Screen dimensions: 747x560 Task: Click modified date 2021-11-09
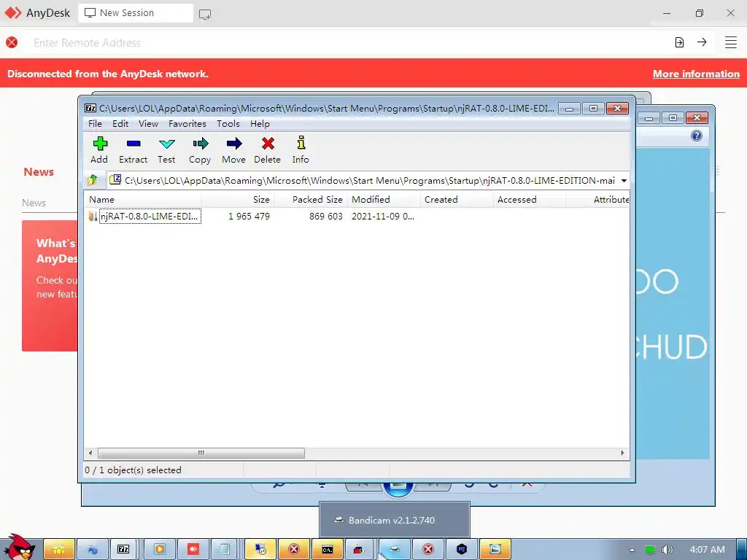click(x=382, y=216)
